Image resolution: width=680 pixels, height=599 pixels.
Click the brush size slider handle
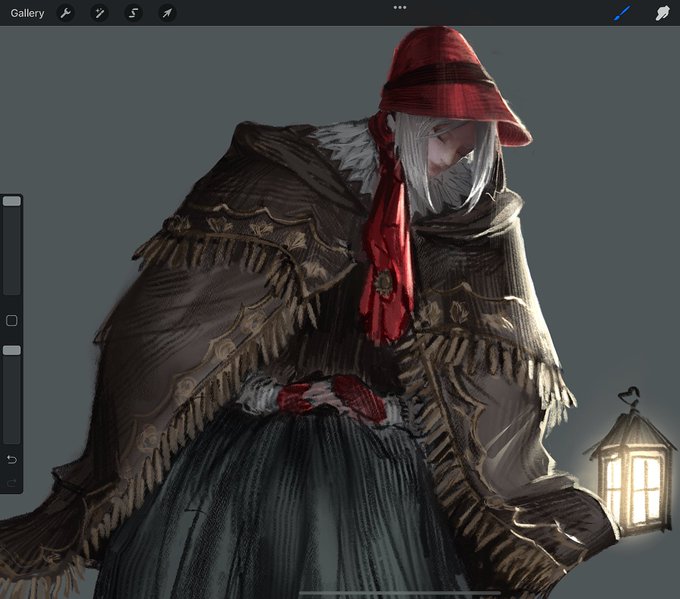click(12, 201)
